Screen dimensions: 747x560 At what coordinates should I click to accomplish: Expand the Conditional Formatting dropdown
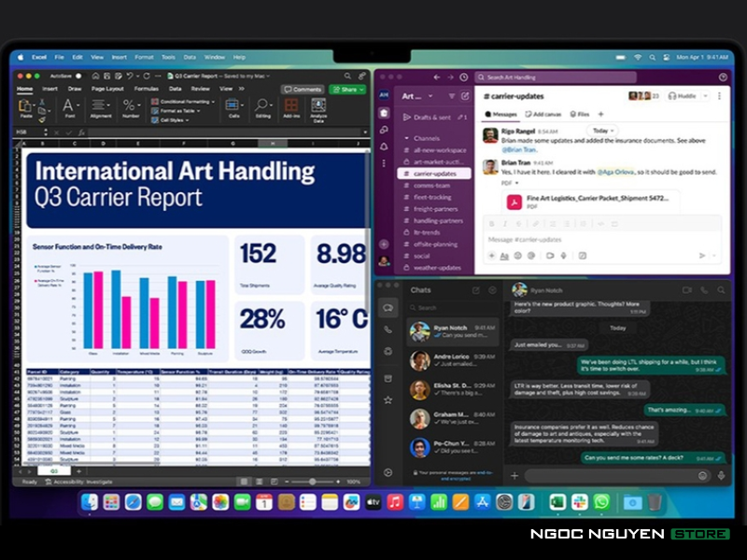point(186,101)
